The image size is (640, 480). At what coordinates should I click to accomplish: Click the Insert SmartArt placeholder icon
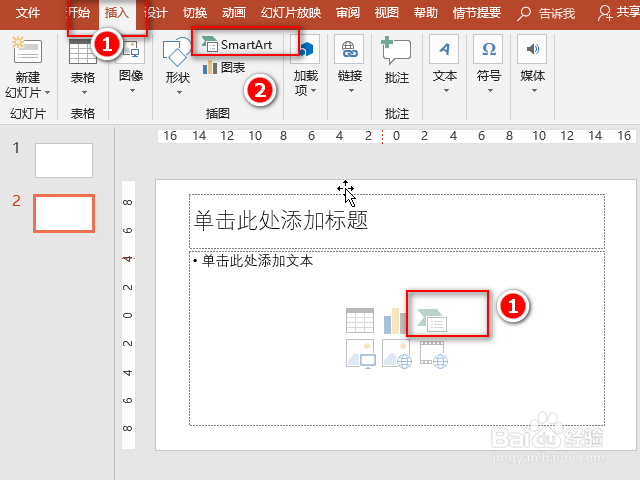pyautogui.click(x=432, y=320)
